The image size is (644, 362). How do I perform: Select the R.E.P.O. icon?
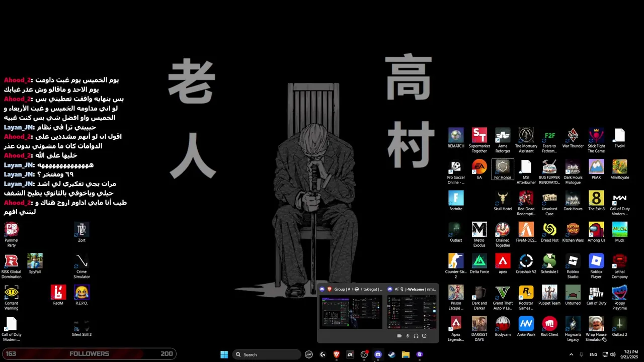(82, 295)
